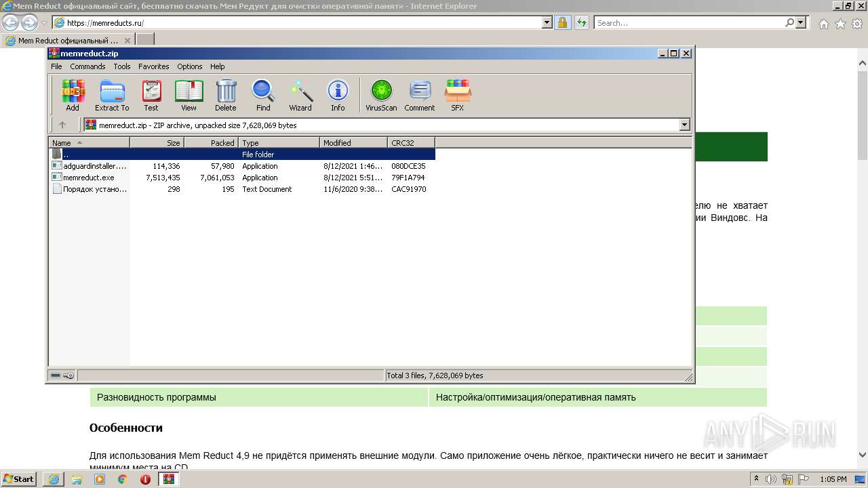Click the security lock icon in address bar
The height and width of the screenshot is (488, 868).
coord(562,23)
